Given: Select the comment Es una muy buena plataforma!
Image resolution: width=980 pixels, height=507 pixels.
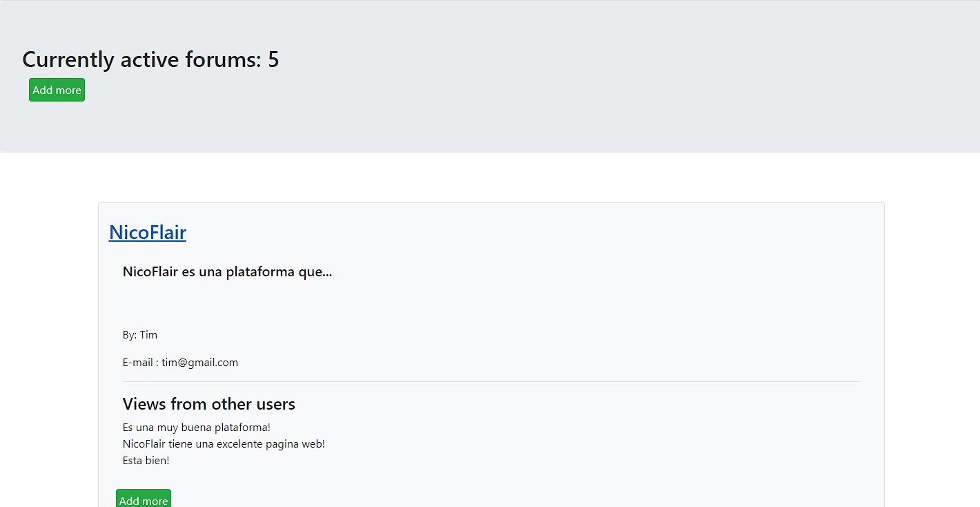Looking at the screenshot, I should [197, 428].
